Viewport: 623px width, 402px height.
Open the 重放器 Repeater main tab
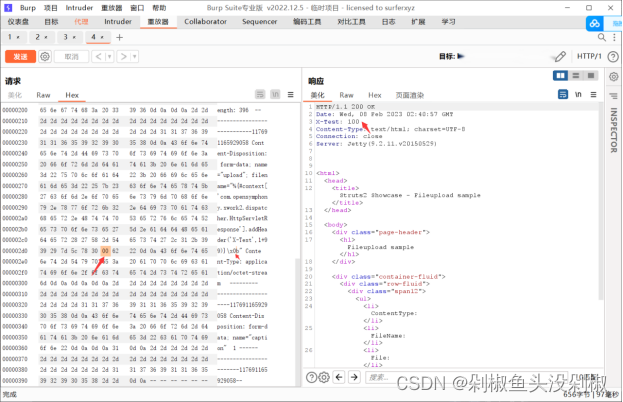point(158,21)
